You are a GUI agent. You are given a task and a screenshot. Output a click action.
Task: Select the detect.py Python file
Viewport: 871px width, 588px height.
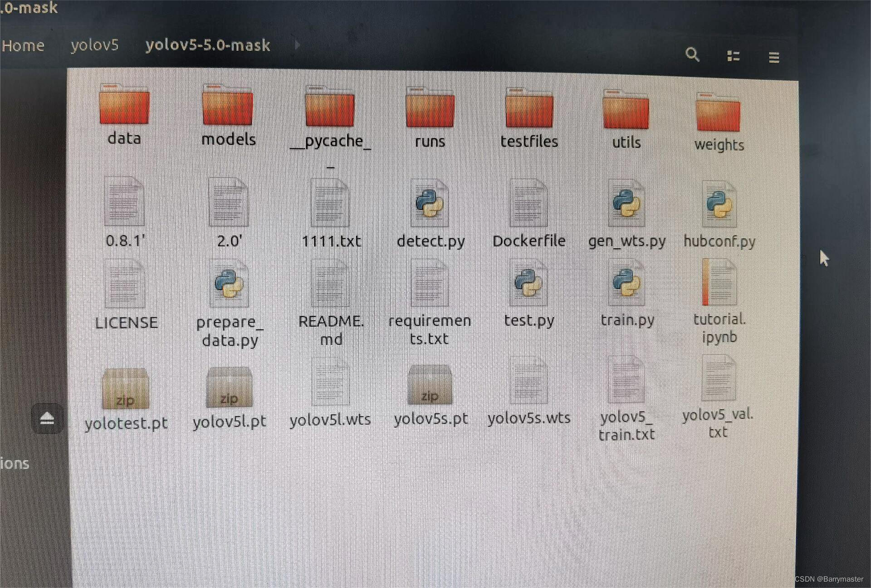click(430, 204)
